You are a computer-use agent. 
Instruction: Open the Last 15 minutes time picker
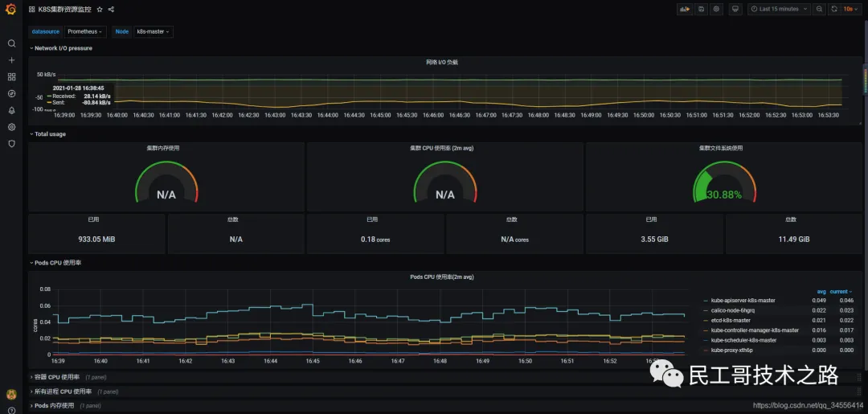click(x=779, y=9)
